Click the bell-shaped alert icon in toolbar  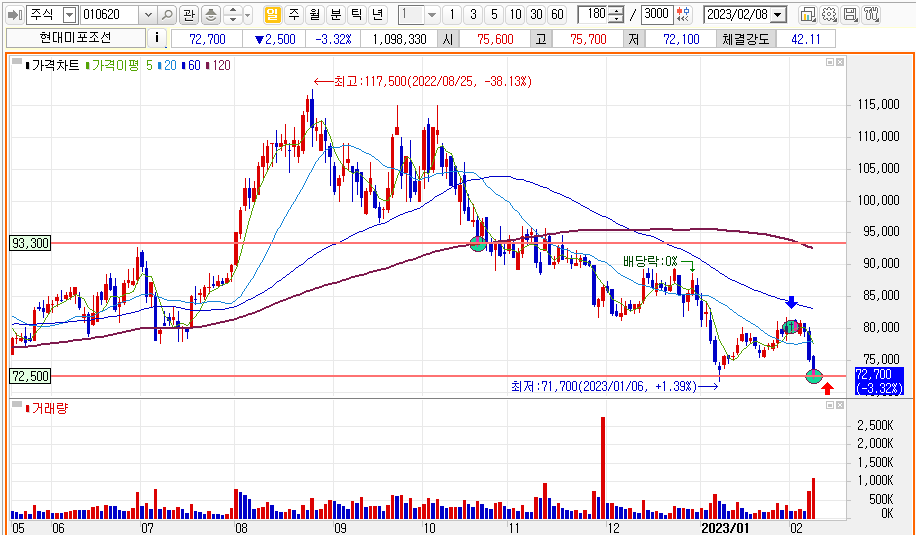(x=210, y=15)
